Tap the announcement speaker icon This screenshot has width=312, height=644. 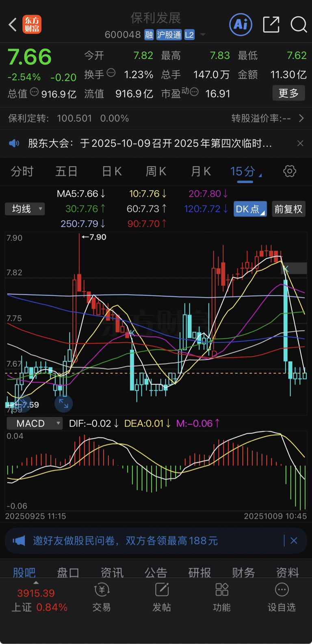tap(14, 143)
